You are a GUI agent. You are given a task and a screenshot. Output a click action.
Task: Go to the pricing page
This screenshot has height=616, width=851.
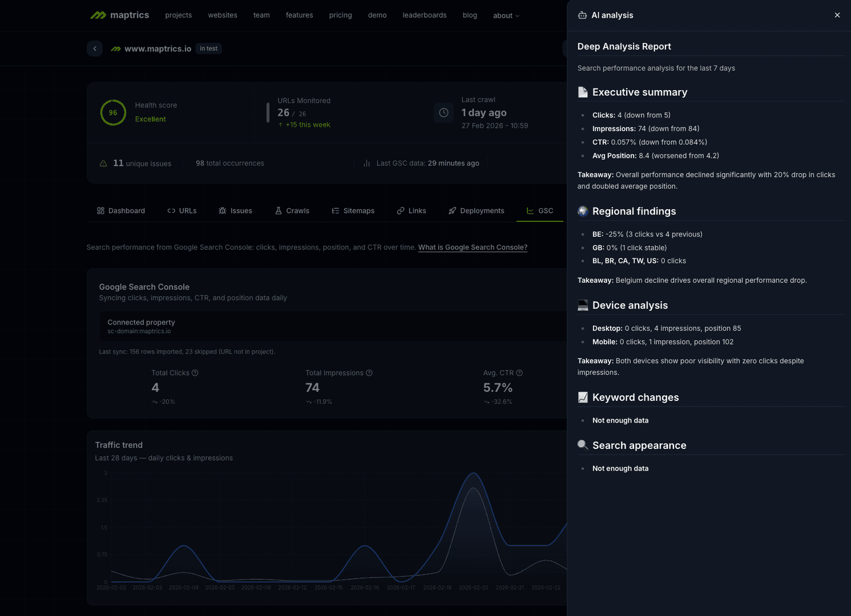340,15
